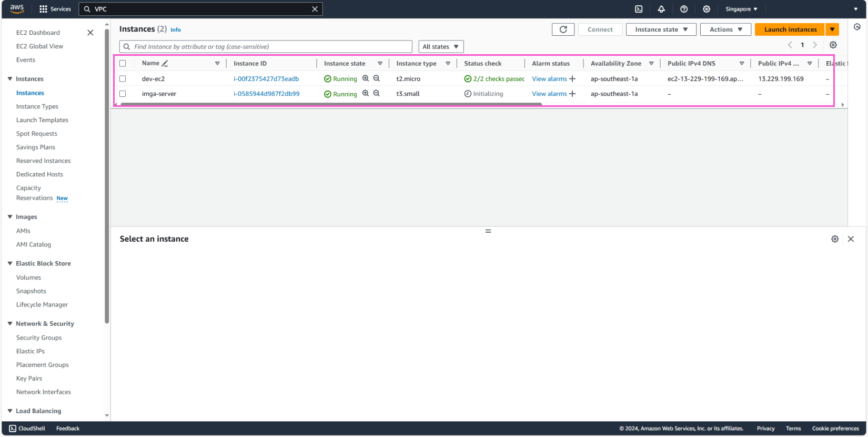Open the notifications bell
This screenshot has height=437, width=868.
click(661, 9)
